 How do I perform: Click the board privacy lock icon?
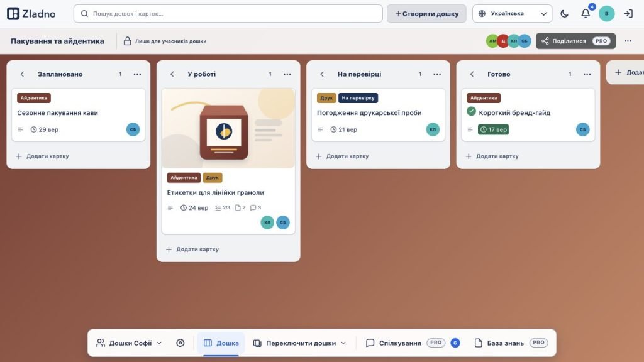(127, 41)
